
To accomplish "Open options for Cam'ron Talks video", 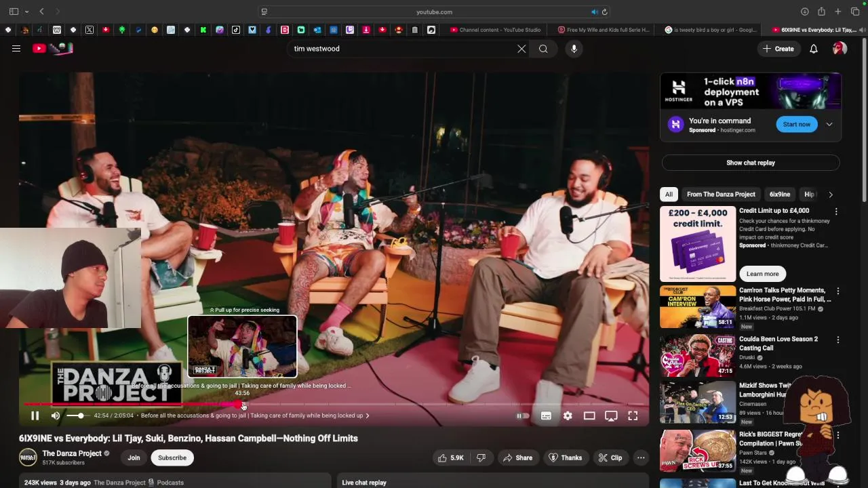I will [x=837, y=291].
